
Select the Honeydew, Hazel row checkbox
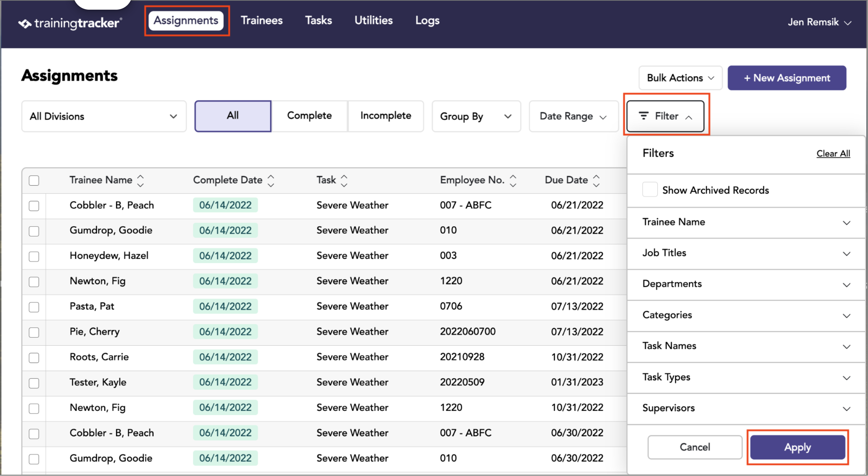tap(34, 256)
